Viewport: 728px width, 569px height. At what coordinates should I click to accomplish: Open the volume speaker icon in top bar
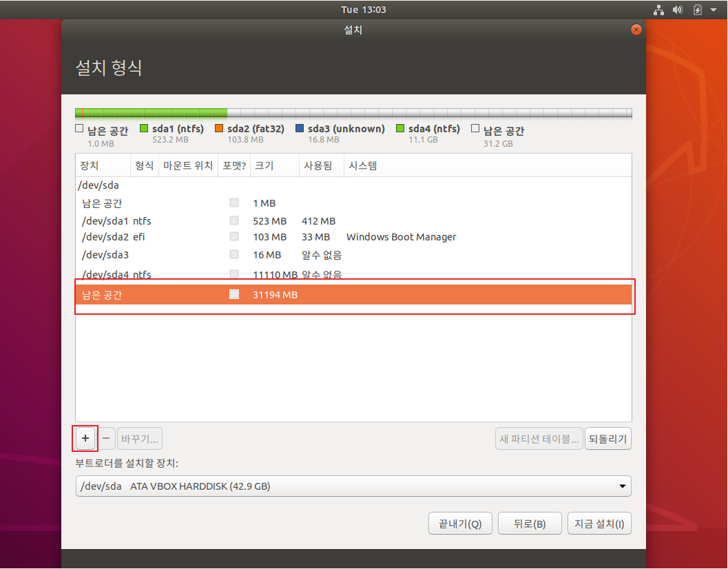[678, 10]
